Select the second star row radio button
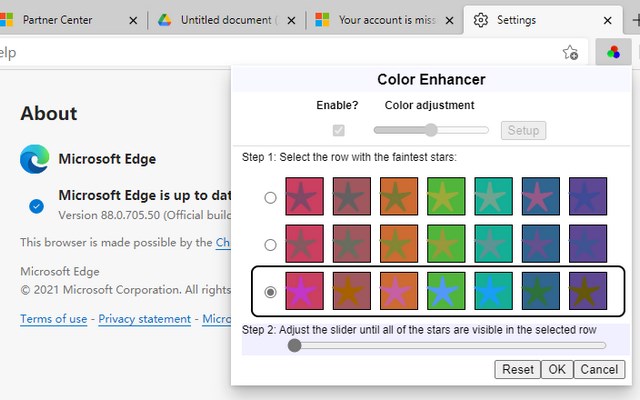The image size is (640, 400). pos(270,244)
